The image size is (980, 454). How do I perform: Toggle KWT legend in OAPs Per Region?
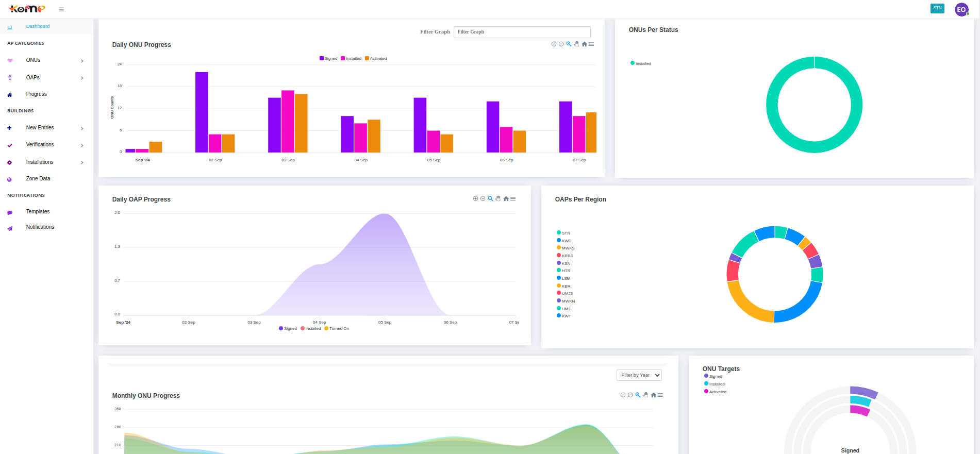click(564, 316)
